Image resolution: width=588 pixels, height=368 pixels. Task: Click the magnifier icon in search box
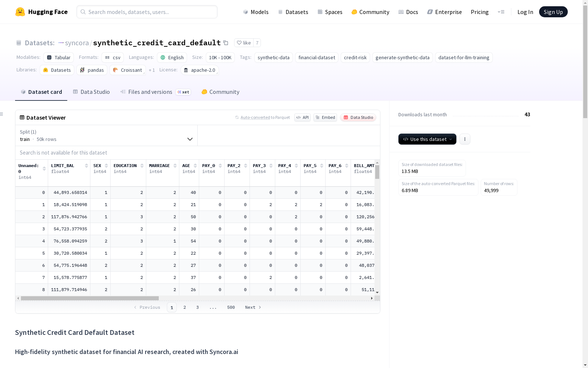[83, 12]
